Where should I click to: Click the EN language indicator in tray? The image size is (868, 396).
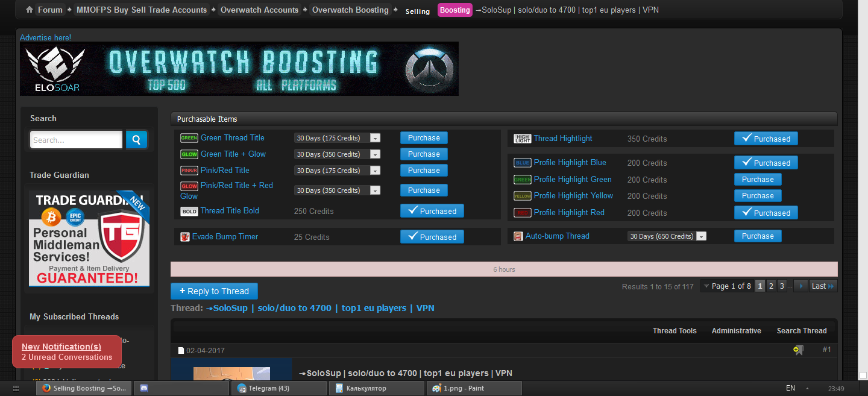pos(790,388)
